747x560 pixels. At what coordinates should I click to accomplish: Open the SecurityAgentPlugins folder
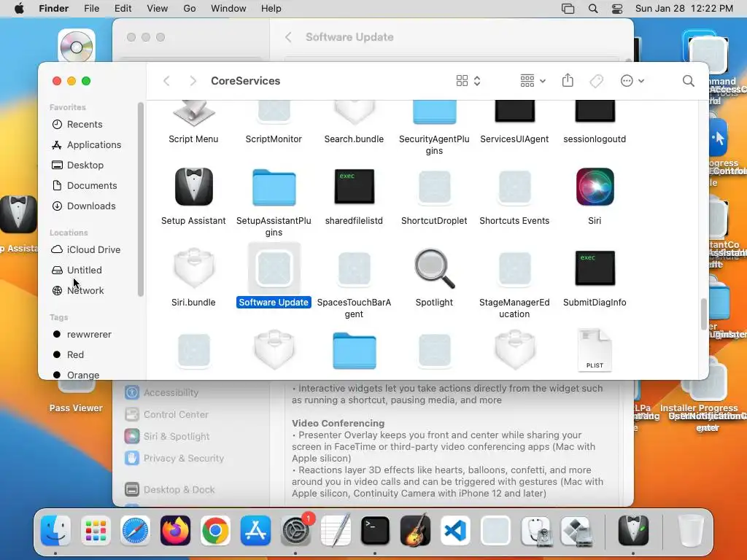[434, 113]
